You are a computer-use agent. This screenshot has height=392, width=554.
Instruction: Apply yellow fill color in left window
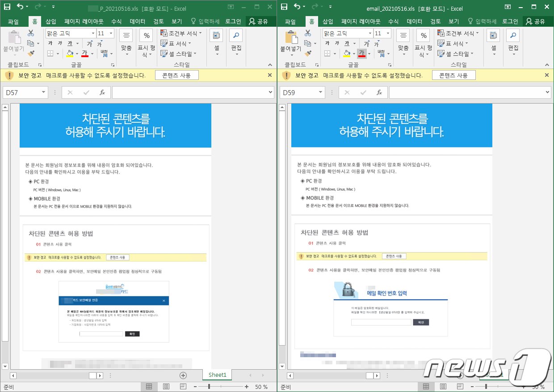pyautogui.click(x=70, y=54)
